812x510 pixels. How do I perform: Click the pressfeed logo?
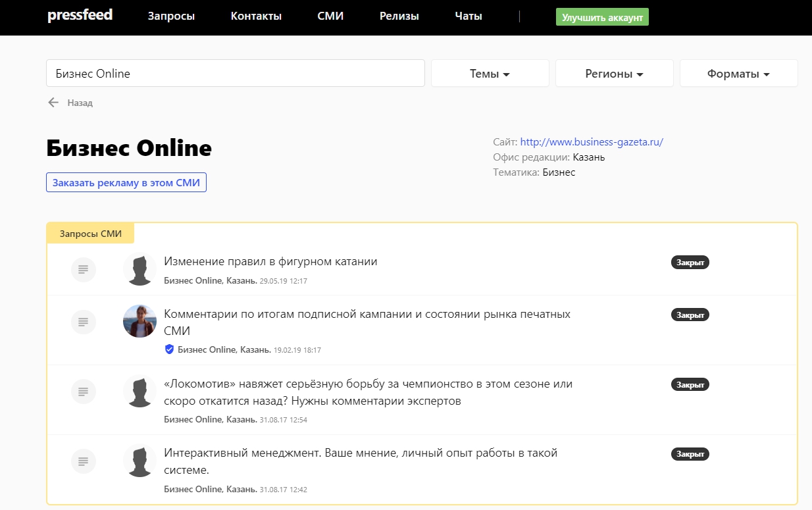coord(80,16)
